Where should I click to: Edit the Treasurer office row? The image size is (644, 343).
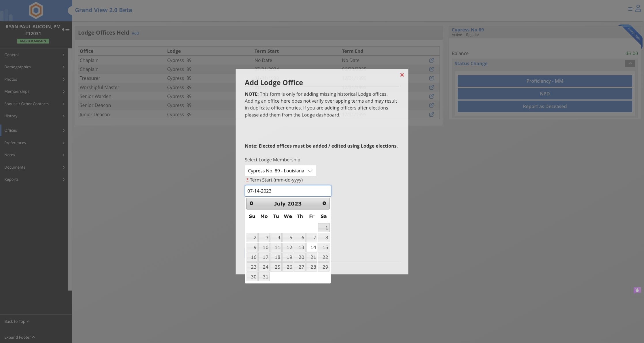point(431,78)
